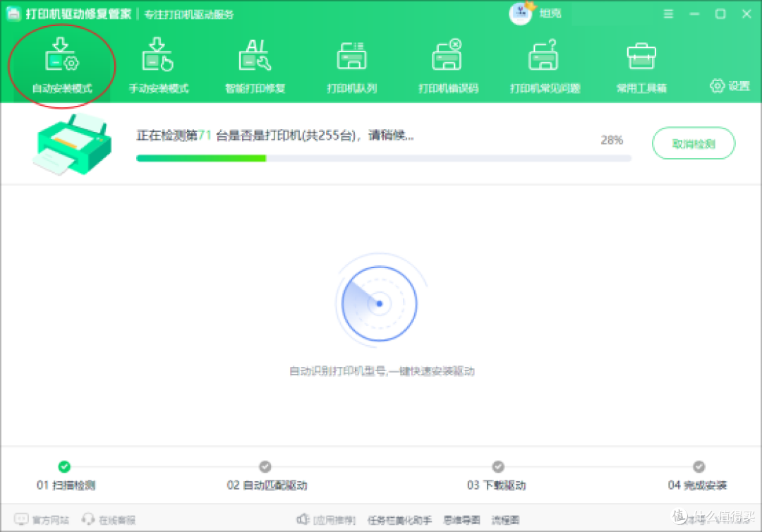Screen dimensions: 762x532
Task: Open 思维导图 mind map link
Action: pos(461,520)
